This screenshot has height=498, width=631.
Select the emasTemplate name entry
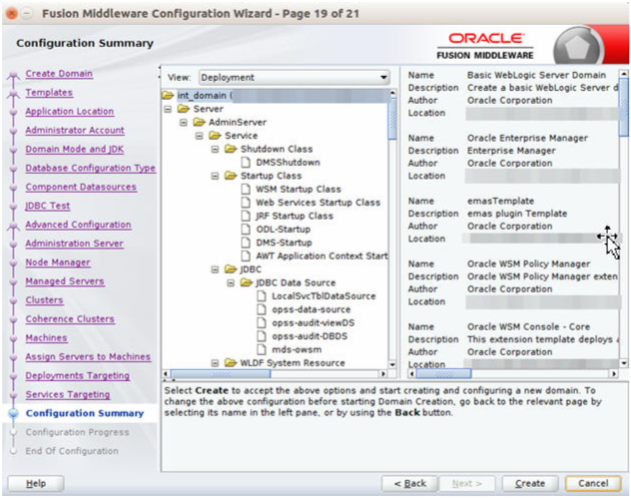(501, 201)
